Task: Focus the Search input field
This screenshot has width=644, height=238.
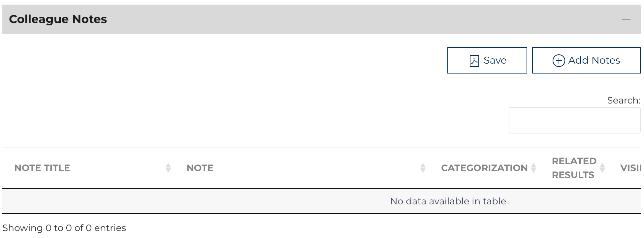Action: (x=574, y=120)
